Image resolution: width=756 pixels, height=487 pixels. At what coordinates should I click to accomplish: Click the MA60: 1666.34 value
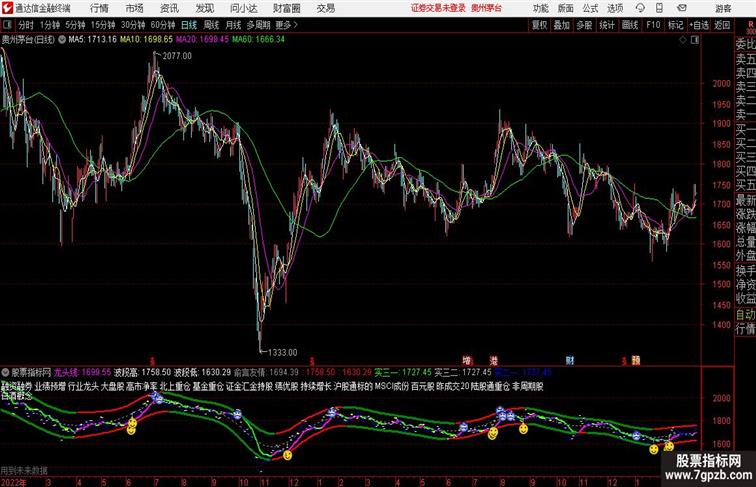(258, 40)
